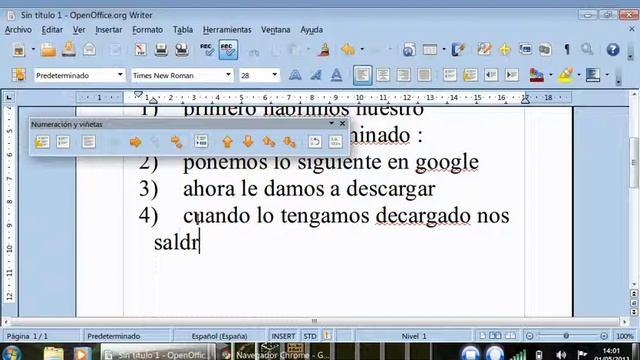
Task: Select Centered paragraph alignment
Action: (383, 75)
